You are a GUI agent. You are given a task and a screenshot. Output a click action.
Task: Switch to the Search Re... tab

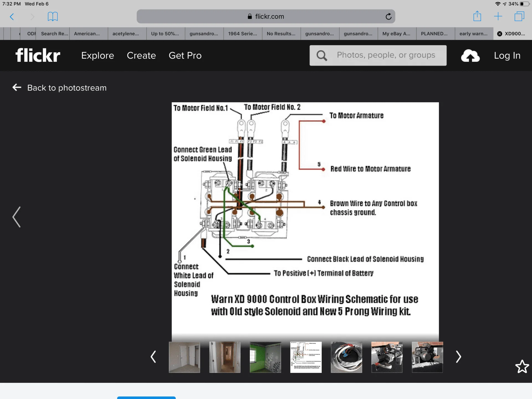click(53, 34)
